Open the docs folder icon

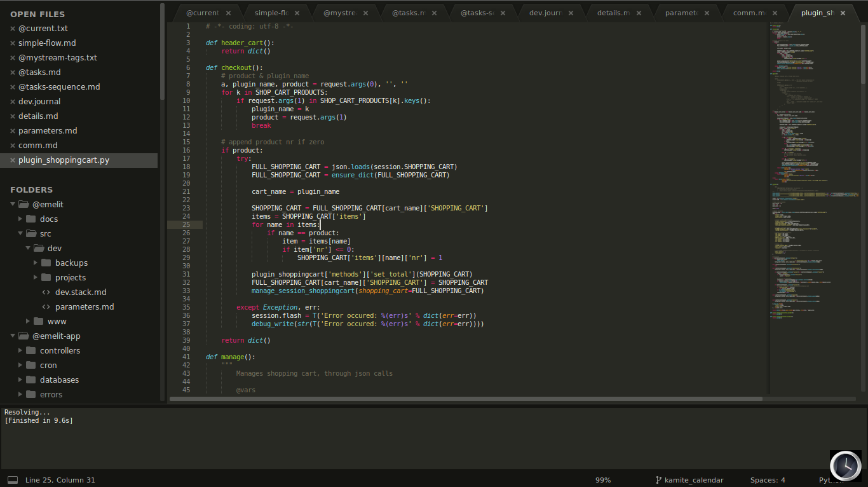31,219
